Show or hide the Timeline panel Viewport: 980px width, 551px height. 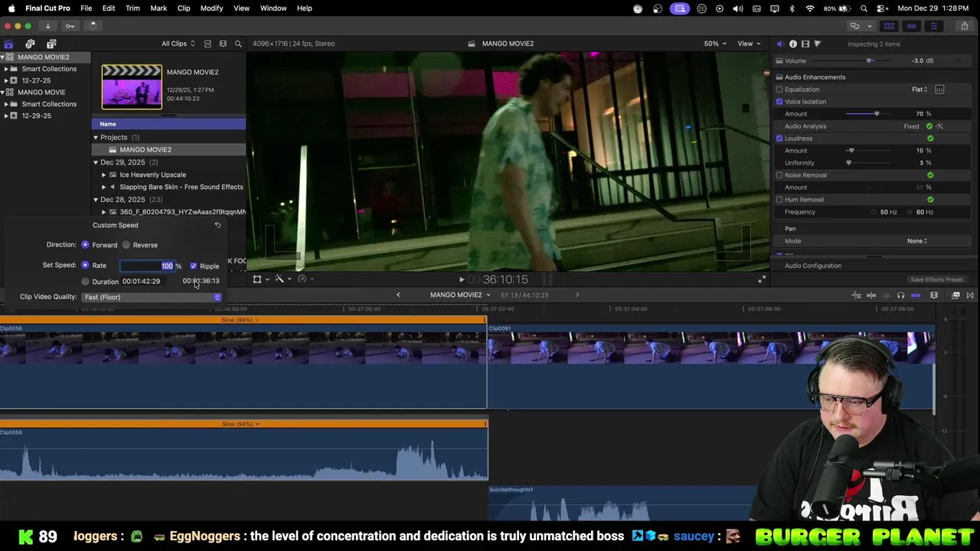tap(911, 26)
